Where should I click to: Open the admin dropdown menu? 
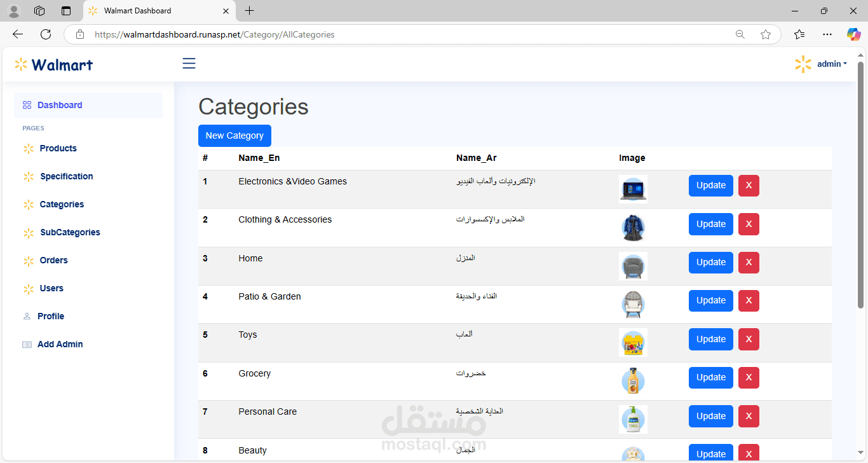click(832, 64)
